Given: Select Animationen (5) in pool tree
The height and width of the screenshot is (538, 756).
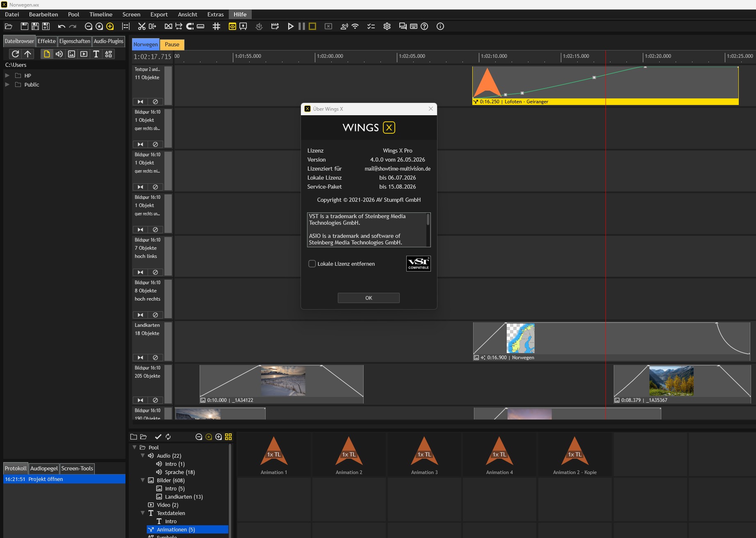Looking at the screenshot, I should click(187, 529).
